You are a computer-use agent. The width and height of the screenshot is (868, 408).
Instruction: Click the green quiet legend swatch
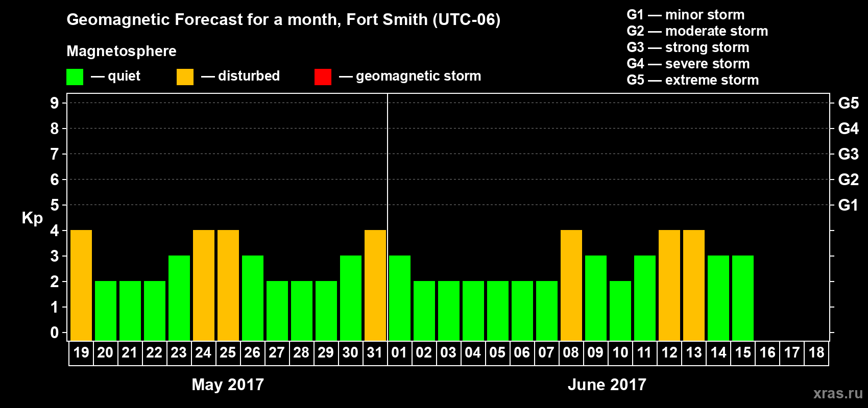pyautogui.click(x=75, y=77)
